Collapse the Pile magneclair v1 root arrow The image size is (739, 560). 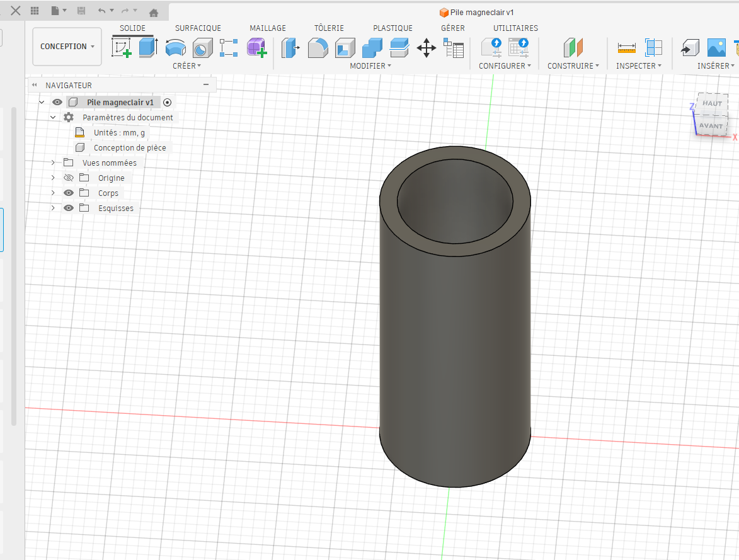coord(42,102)
